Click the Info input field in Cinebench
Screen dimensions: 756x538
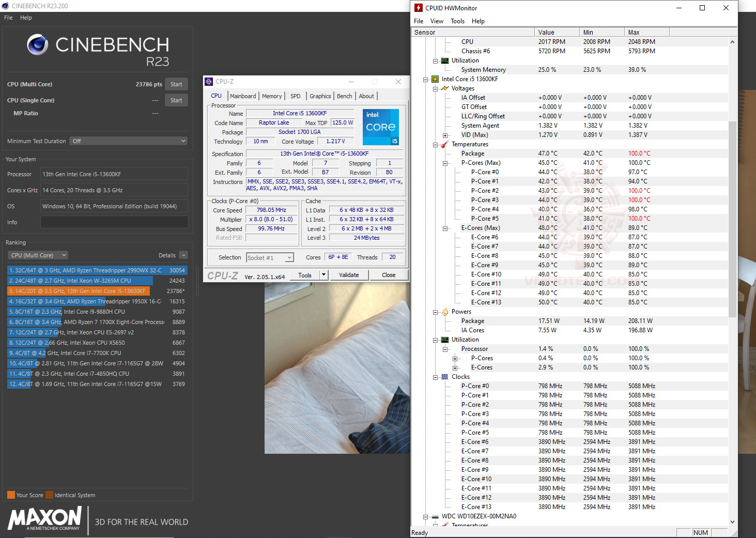tap(114, 222)
